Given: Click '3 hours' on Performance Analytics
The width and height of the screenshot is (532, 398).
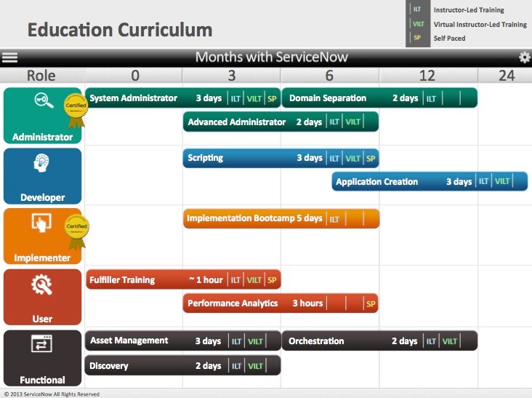Looking at the screenshot, I should 307,303.
